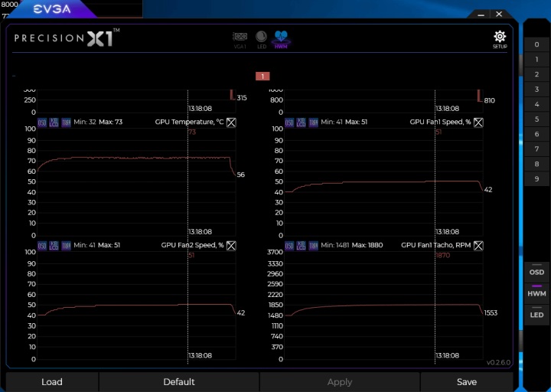This screenshot has height=392, width=551.
Task: Toggle OSD icon for GPU Fan2 Speed graph
Action: 42,246
